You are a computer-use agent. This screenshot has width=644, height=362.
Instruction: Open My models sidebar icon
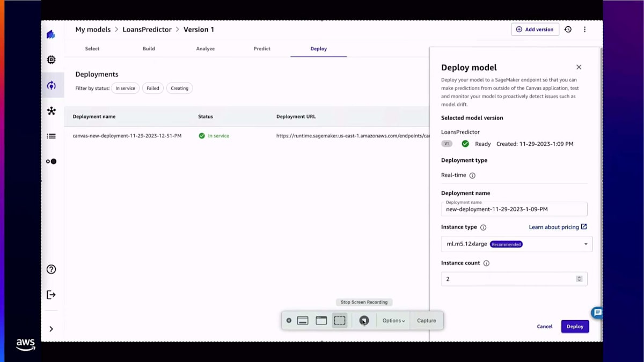[51, 85]
